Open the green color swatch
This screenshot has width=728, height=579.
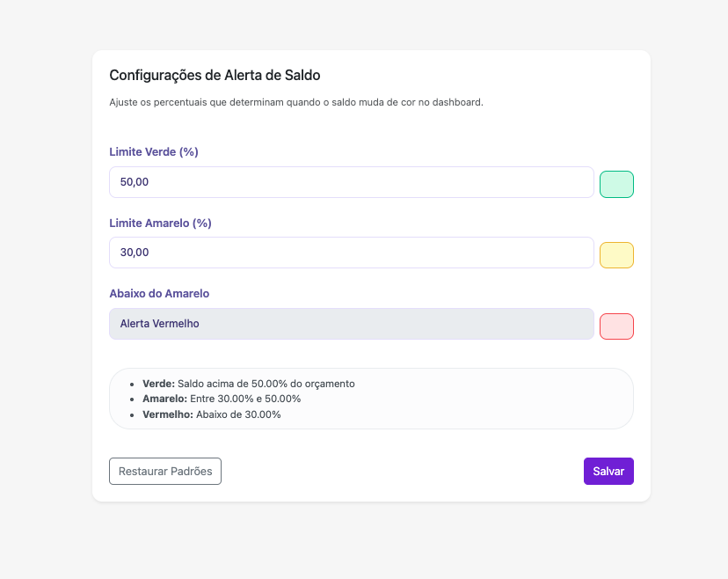[x=616, y=185]
